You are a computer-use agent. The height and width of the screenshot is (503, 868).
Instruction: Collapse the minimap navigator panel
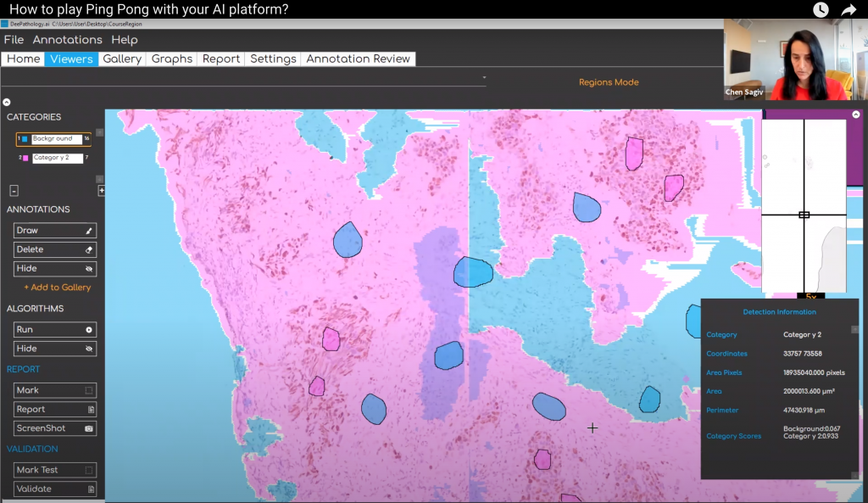click(855, 115)
